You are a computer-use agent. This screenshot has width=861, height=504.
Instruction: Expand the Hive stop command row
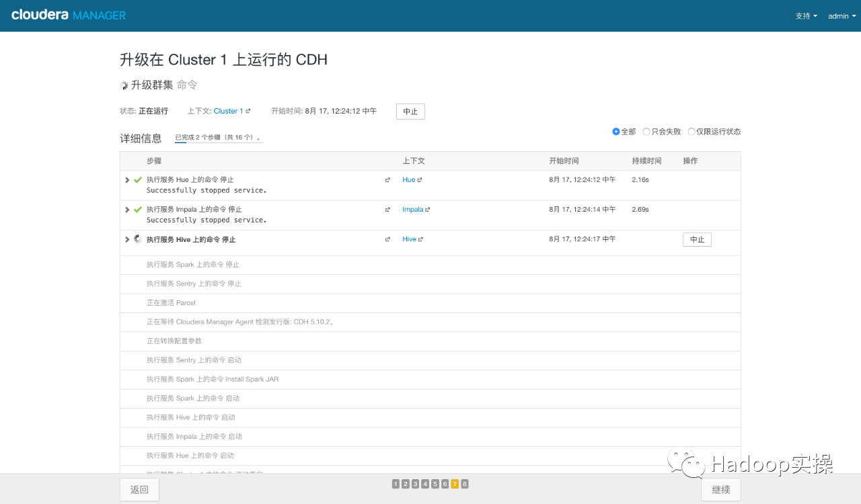[127, 239]
